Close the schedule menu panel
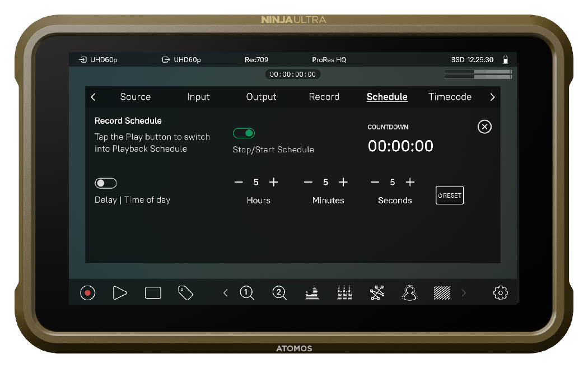 (484, 127)
